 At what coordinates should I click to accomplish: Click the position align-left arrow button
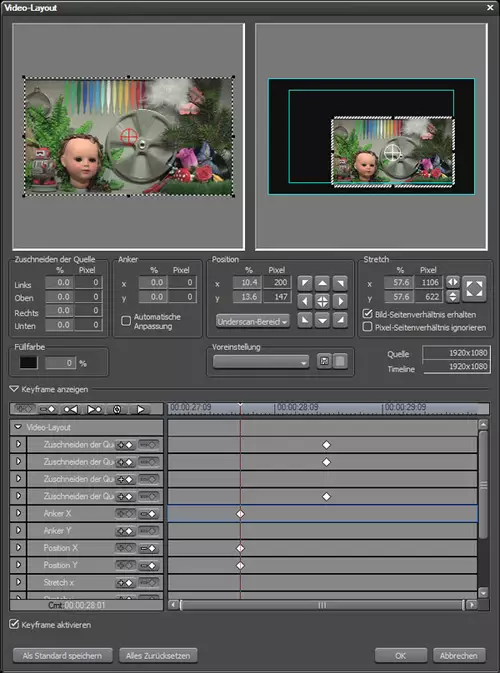305,301
